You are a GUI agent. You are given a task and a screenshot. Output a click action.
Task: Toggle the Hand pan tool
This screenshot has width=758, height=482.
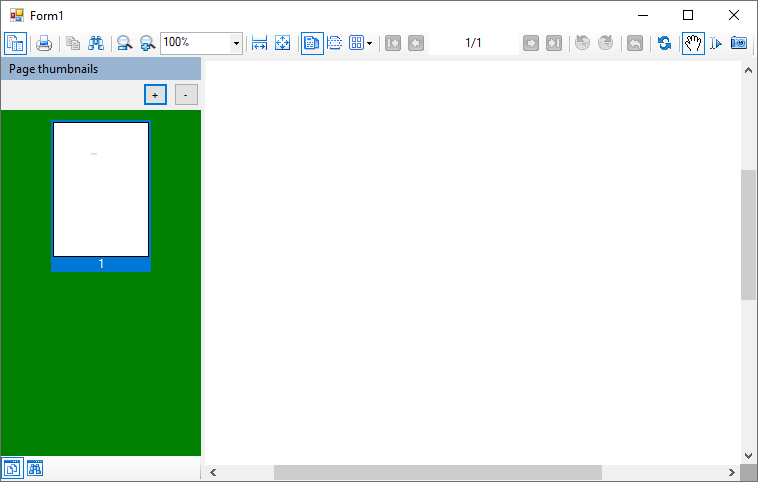[x=693, y=44]
